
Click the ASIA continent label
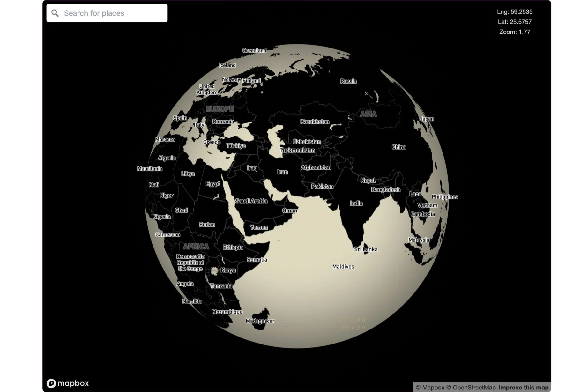click(368, 114)
